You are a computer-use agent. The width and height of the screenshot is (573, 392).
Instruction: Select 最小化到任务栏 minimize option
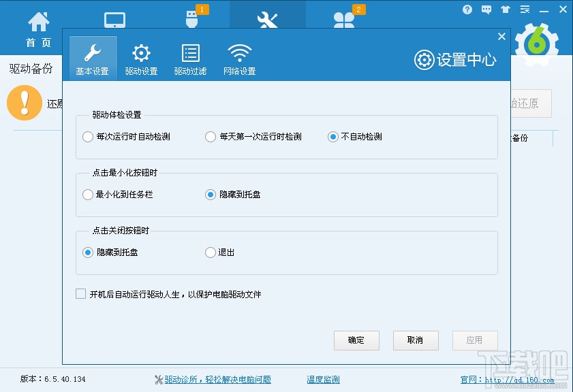[88, 195]
